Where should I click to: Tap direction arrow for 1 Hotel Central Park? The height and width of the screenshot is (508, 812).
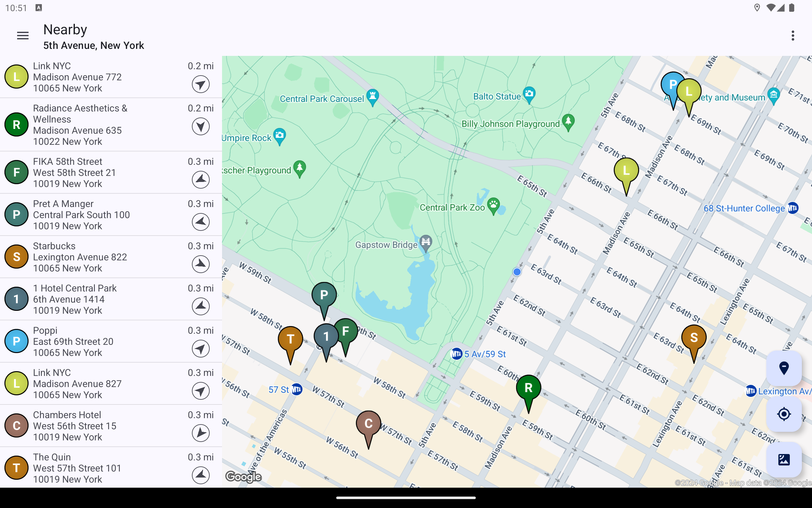tap(201, 306)
